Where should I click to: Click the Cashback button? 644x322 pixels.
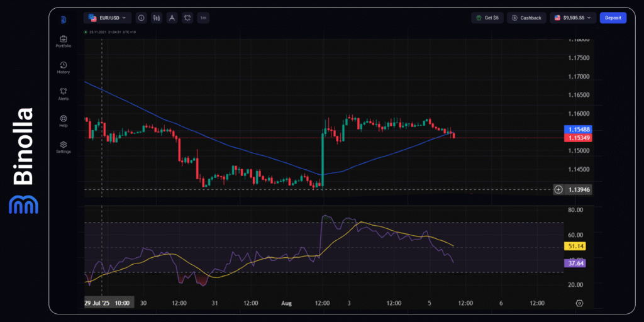[x=526, y=18]
